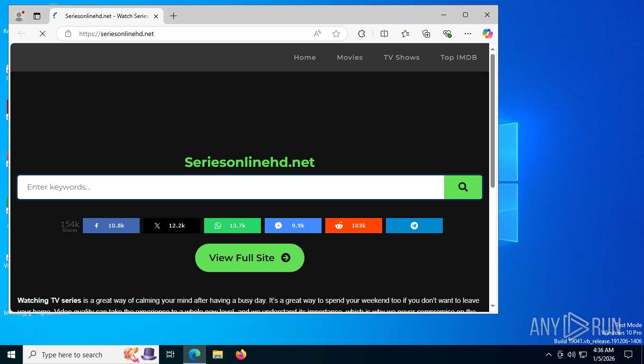Show hidden system tray icons
Image resolution: width=644 pixels, height=364 pixels.
pyautogui.click(x=549, y=355)
